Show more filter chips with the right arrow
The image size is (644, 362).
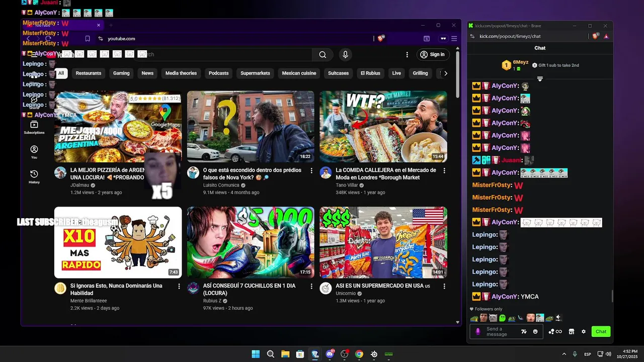(445, 73)
